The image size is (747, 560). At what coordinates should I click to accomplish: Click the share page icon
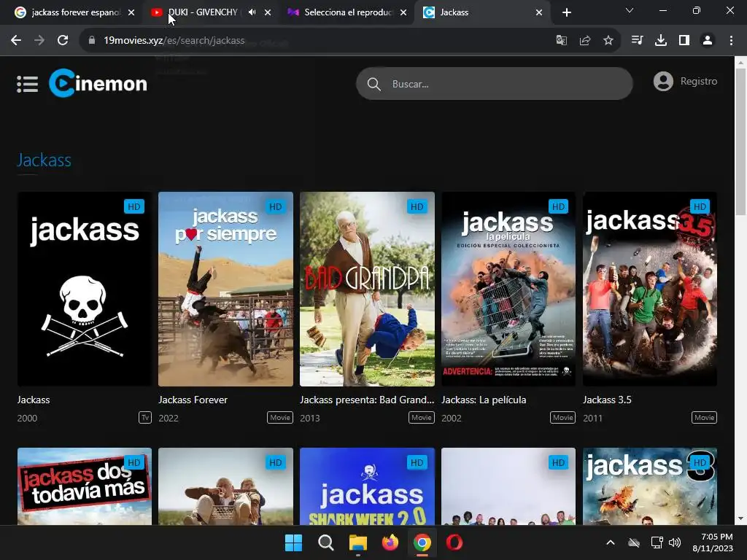click(585, 41)
